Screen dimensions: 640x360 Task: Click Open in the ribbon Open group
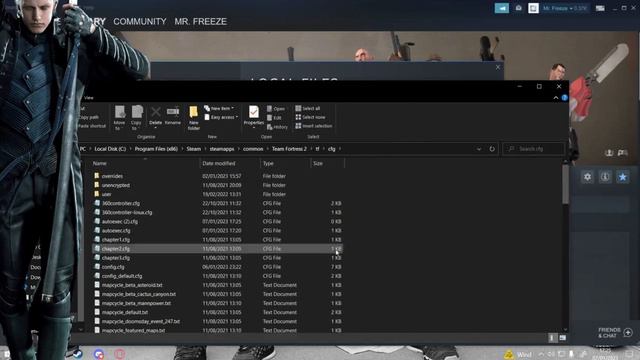click(x=276, y=109)
